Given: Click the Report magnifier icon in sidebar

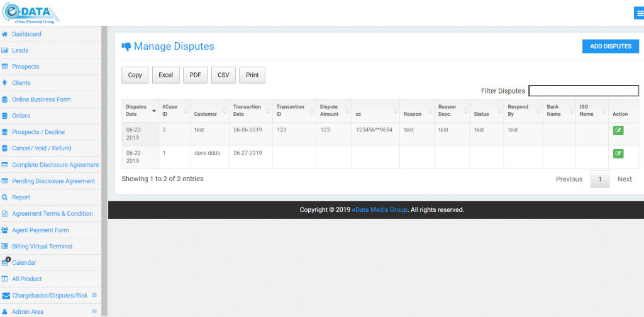Looking at the screenshot, I should (5, 197).
